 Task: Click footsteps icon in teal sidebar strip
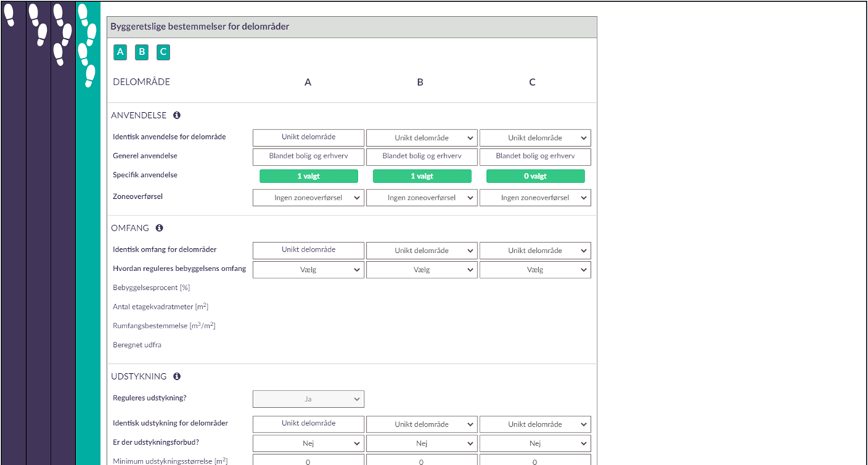pyautogui.click(x=88, y=43)
